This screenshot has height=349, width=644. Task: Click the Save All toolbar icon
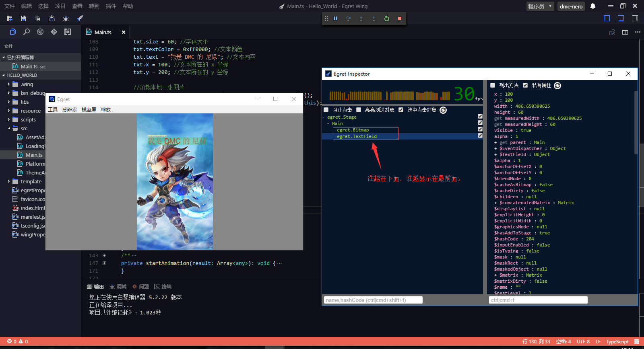point(37,18)
